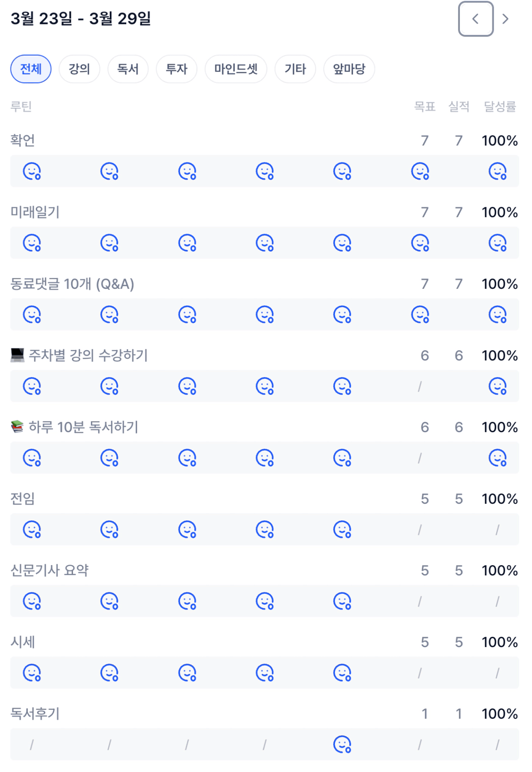Mark the first day slash for 독서후기
This screenshot has width=532, height=772.
click(x=32, y=745)
